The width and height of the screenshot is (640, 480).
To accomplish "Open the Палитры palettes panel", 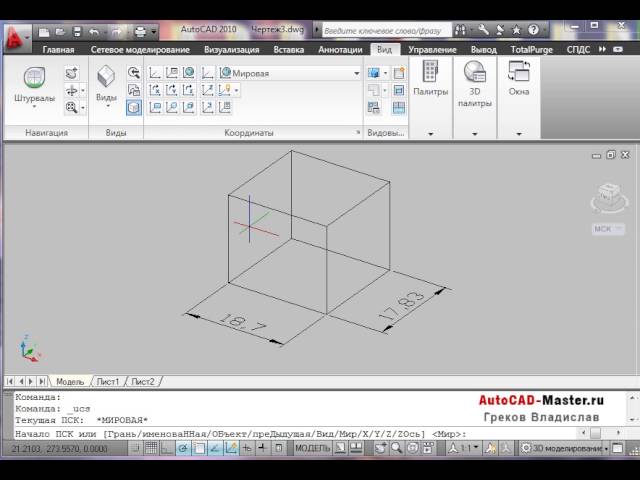I will coord(430,80).
